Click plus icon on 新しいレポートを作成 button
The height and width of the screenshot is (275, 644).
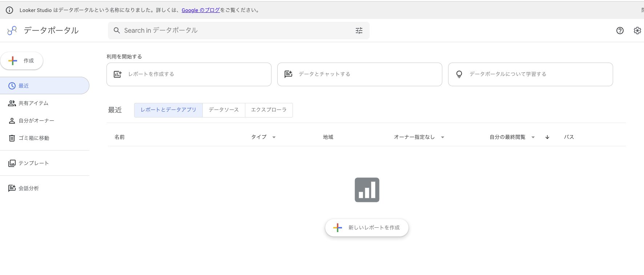click(x=338, y=228)
